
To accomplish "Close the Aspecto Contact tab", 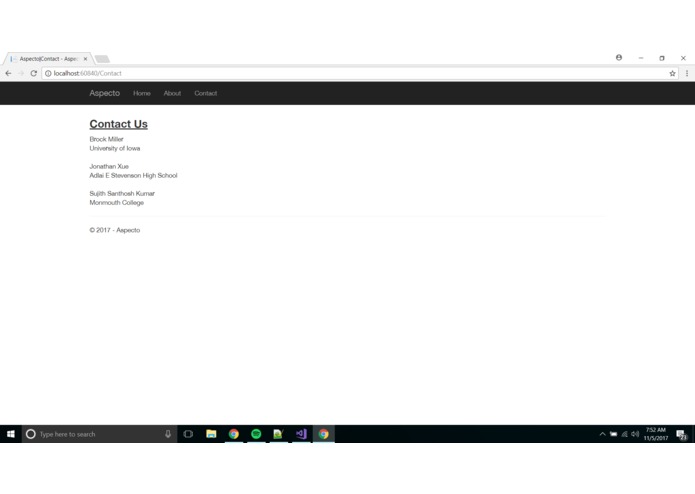I will click(x=86, y=59).
